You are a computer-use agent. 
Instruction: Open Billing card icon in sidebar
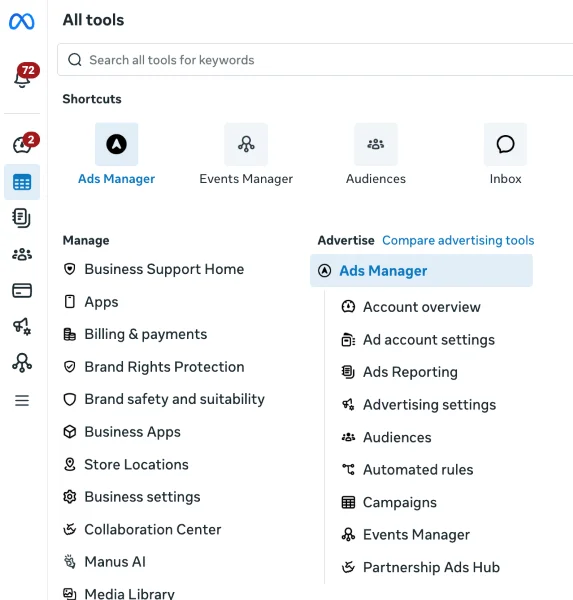(x=22, y=290)
